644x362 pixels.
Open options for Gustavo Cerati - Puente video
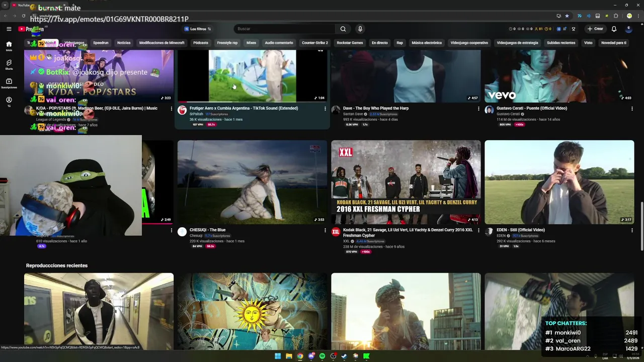click(x=632, y=109)
